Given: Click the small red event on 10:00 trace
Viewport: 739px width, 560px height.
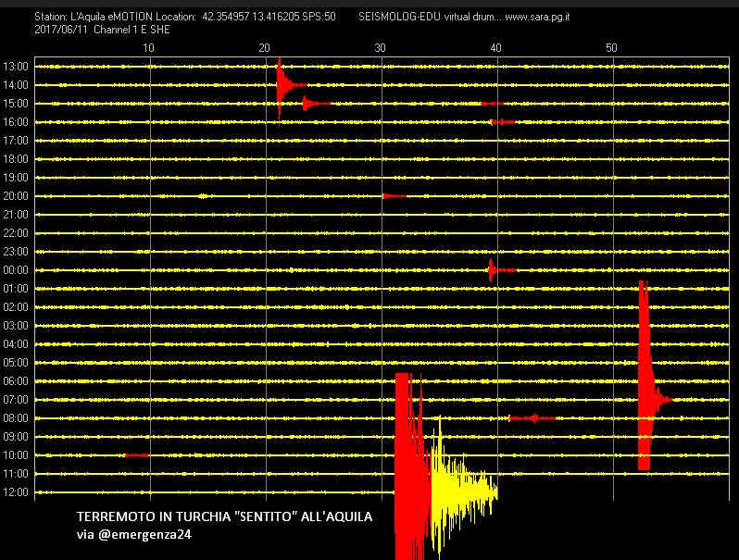Looking at the screenshot, I should click(x=136, y=455).
